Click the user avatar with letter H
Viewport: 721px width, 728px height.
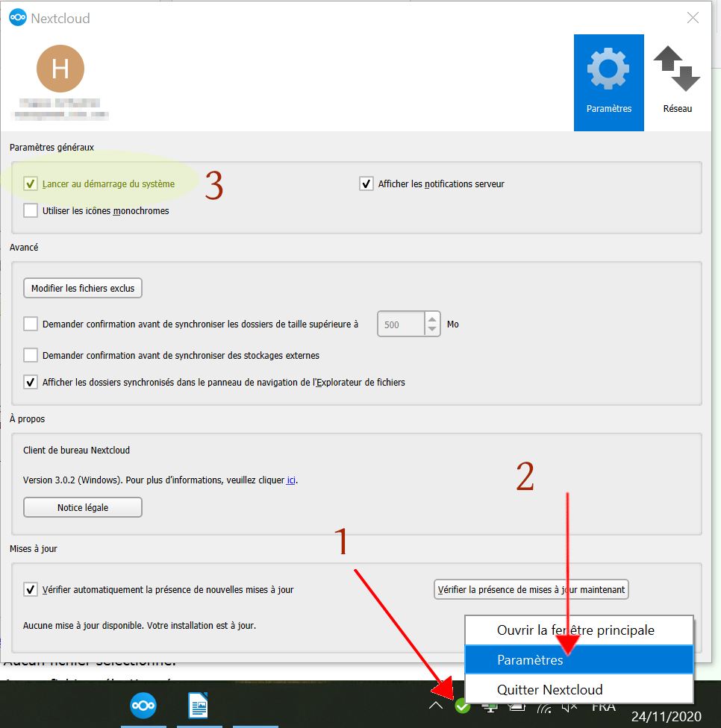(60, 69)
